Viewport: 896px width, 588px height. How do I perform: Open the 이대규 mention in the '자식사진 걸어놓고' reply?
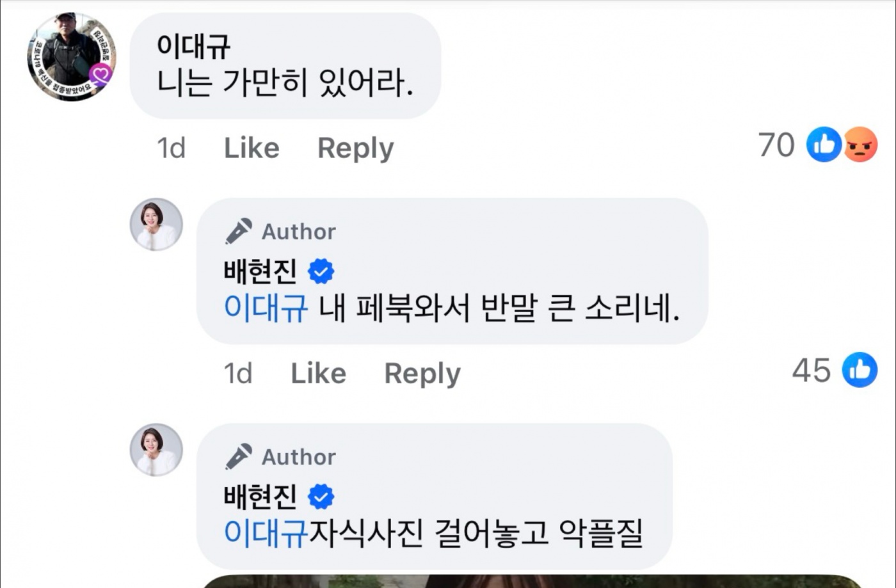click(266, 533)
